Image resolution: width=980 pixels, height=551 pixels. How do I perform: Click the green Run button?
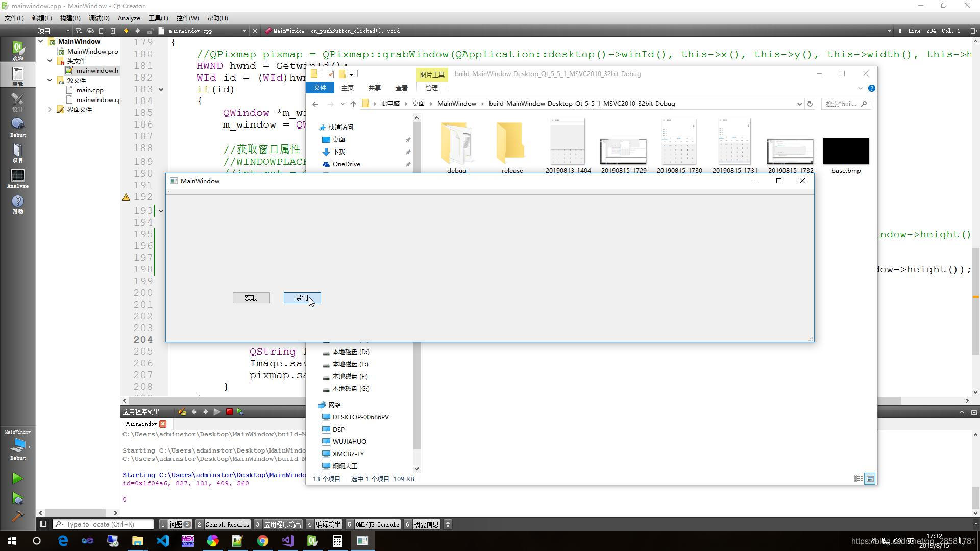[17, 478]
